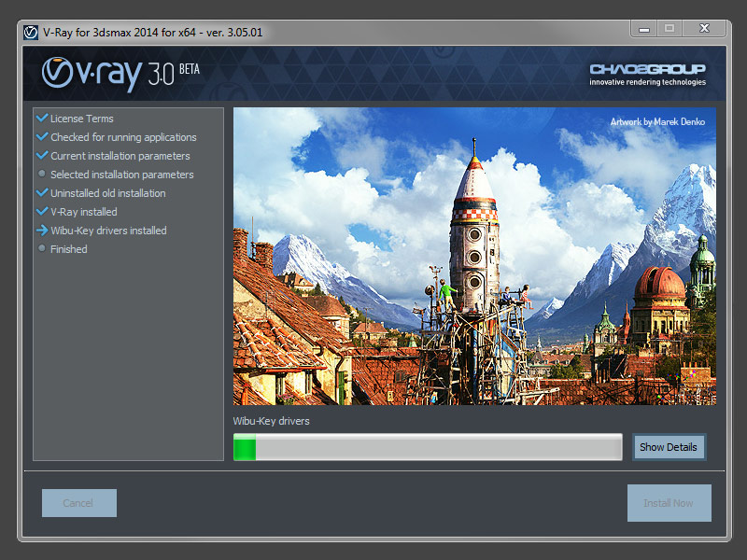Click the checkmark beside License Terms

[x=42, y=118]
